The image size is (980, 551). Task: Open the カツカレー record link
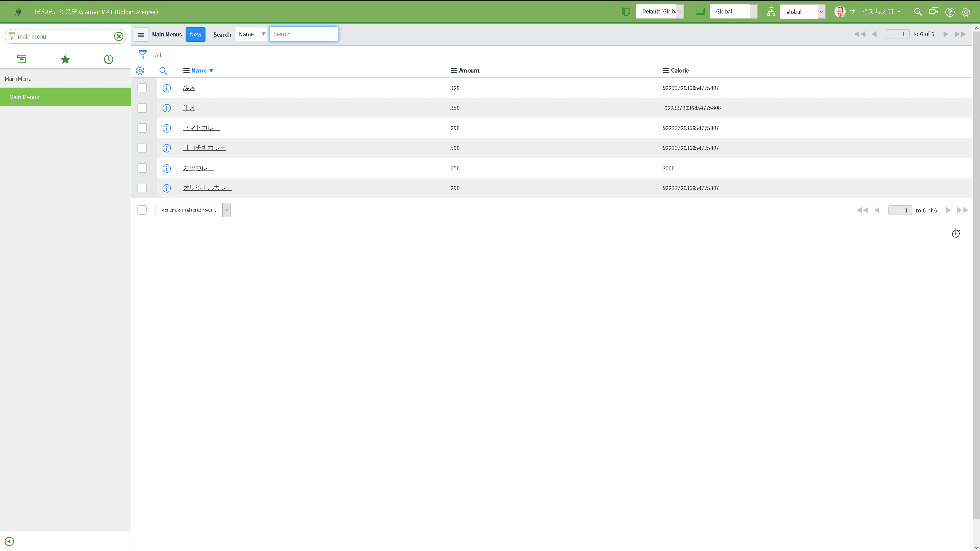click(x=198, y=168)
